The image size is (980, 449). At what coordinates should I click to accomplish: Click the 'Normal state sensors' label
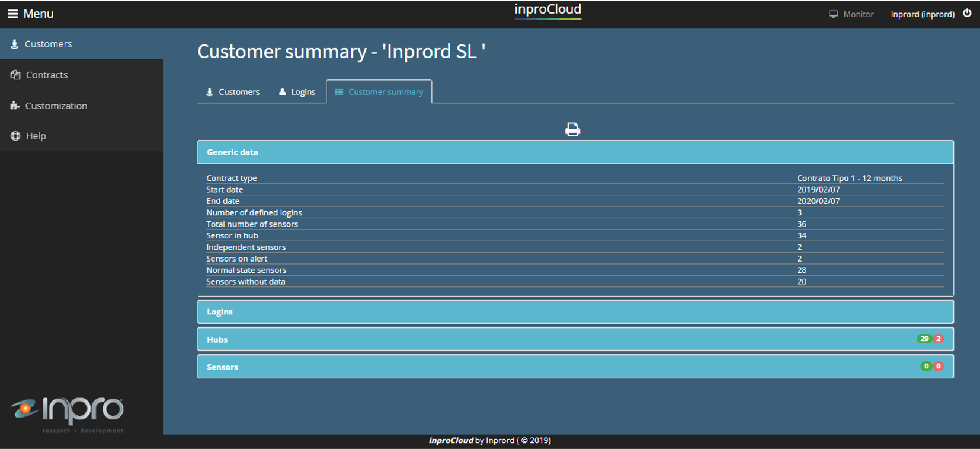(246, 270)
